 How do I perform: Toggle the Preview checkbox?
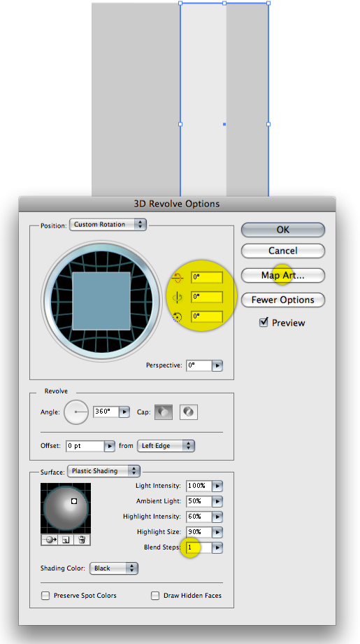264,323
